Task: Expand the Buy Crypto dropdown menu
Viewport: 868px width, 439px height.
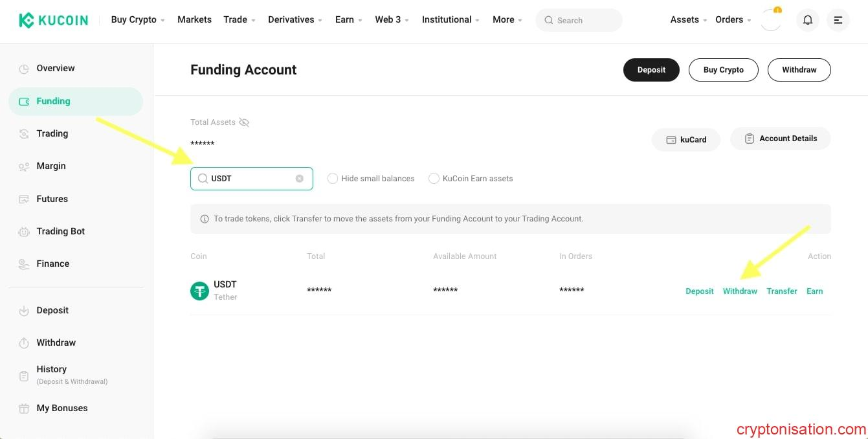Action: [x=137, y=20]
